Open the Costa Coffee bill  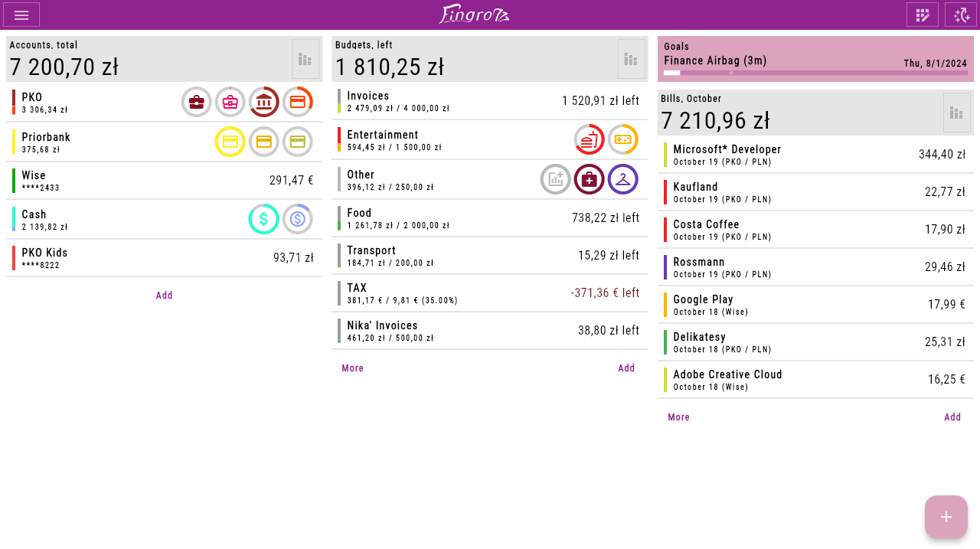coord(815,230)
